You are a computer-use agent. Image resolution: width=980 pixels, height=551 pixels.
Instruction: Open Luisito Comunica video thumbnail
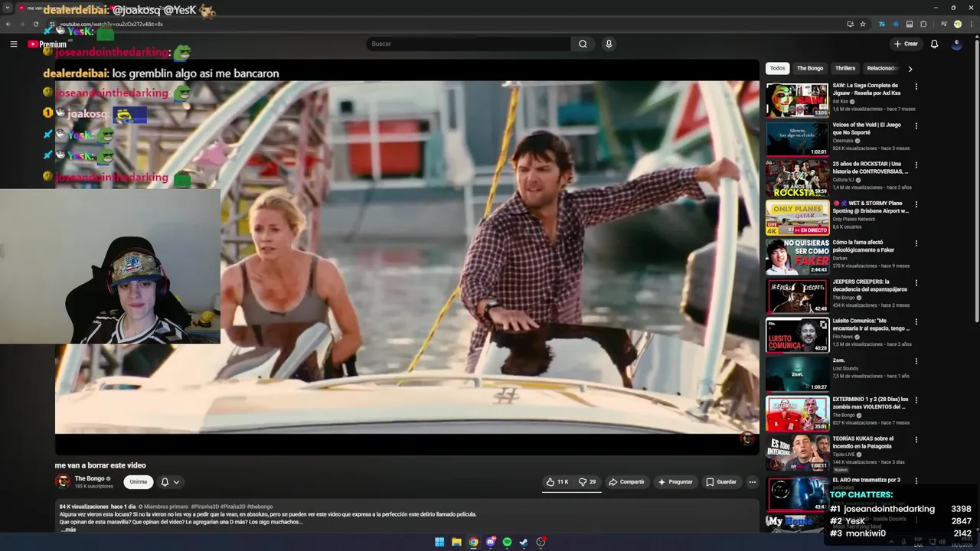(x=797, y=334)
